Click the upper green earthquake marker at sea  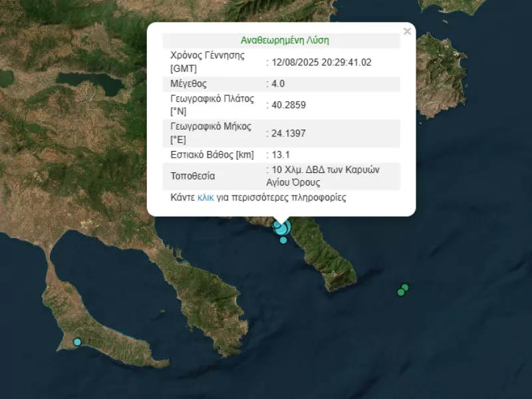point(405,288)
